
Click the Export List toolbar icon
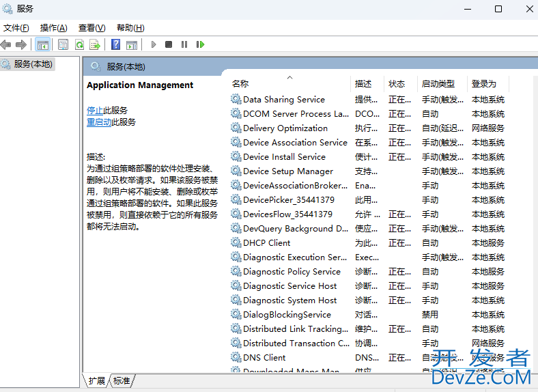click(95, 44)
